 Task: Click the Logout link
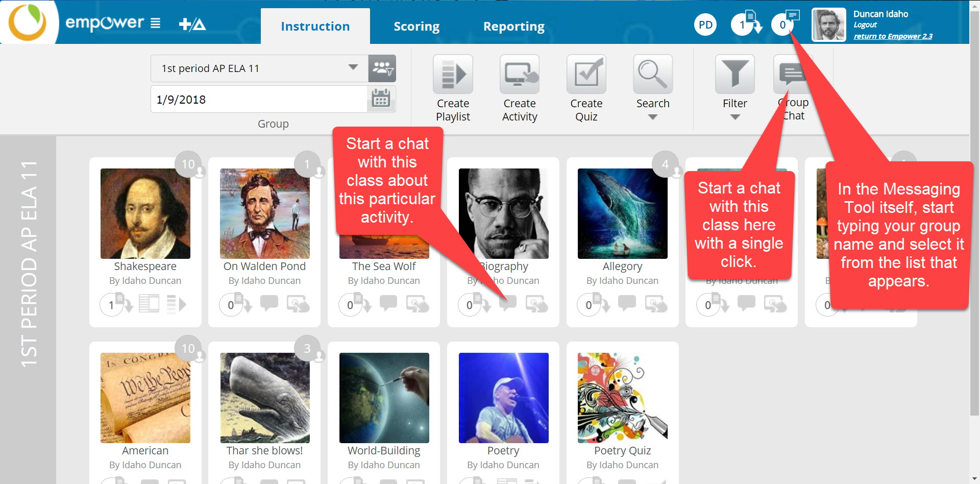[x=865, y=25]
